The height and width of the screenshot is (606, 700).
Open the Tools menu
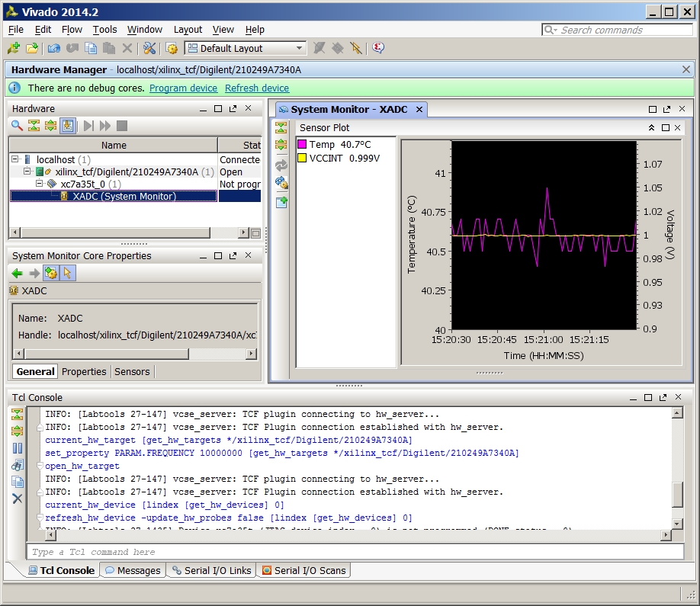(x=105, y=30)
